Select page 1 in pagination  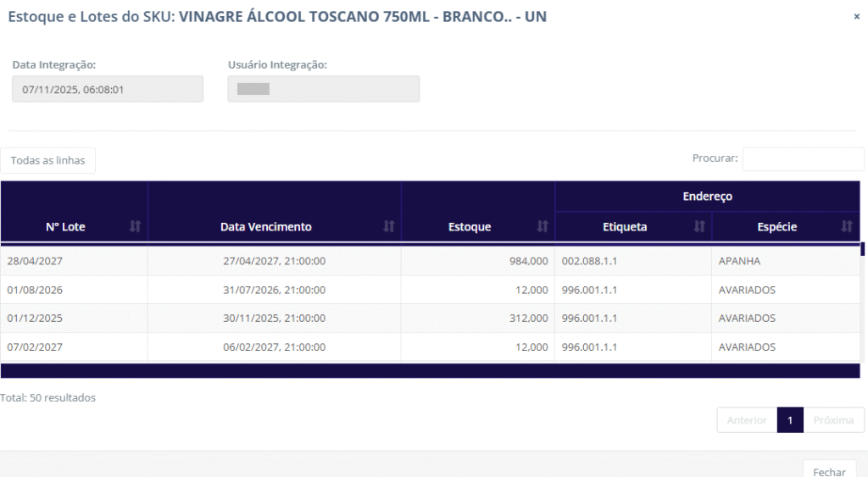pyautogui.click(x=790, y=420)
